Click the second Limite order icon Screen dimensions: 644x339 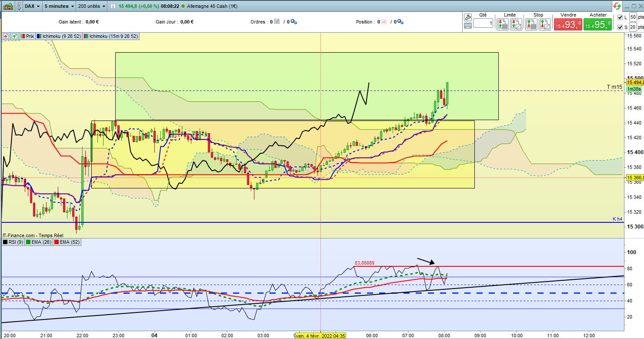(x=516, y=24)
